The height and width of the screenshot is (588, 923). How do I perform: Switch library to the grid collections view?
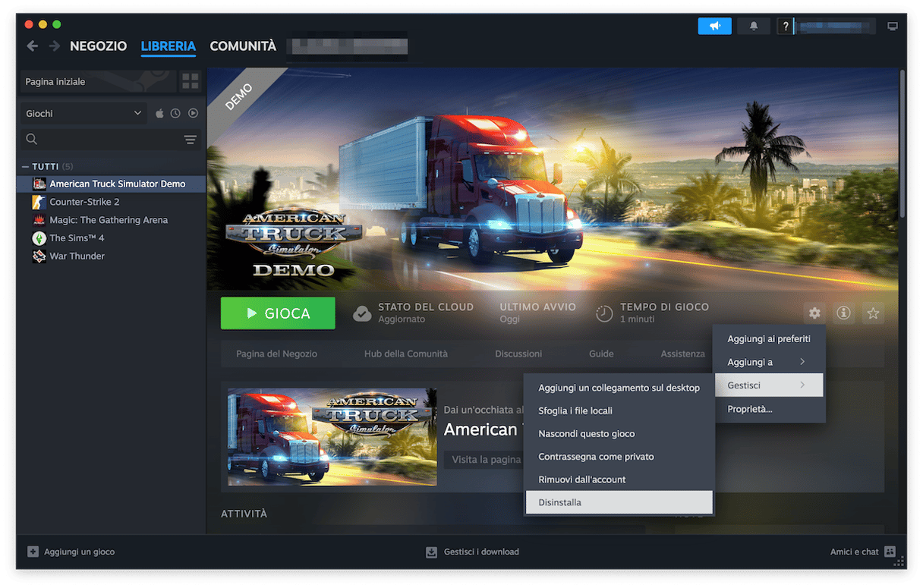[x=190, y=81]
